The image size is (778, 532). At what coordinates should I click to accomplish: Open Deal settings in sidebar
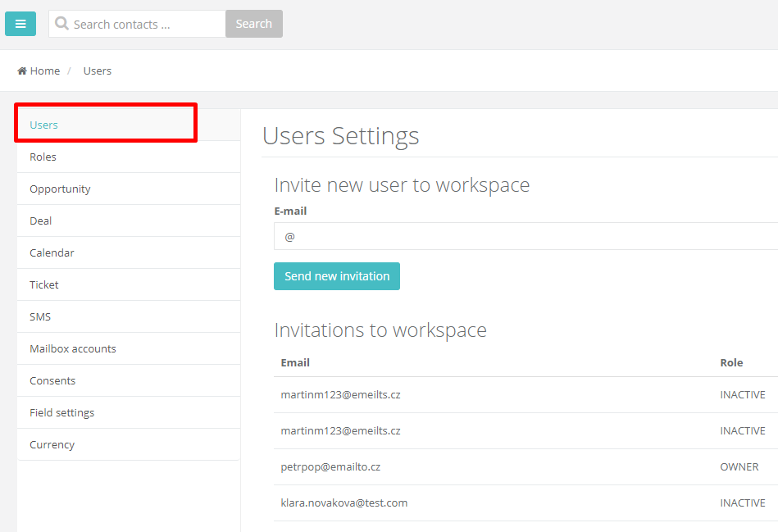pos(129,221)
